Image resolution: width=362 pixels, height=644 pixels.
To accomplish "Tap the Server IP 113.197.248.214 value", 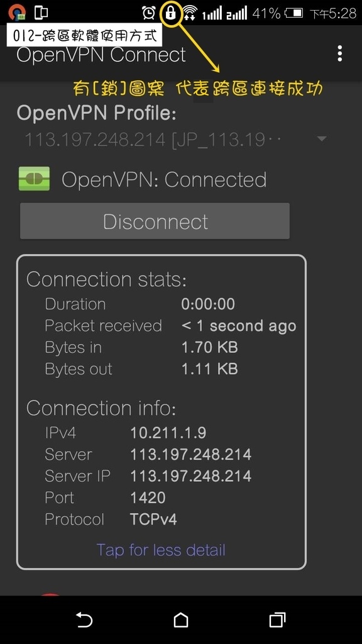I will tap(190, 476).
